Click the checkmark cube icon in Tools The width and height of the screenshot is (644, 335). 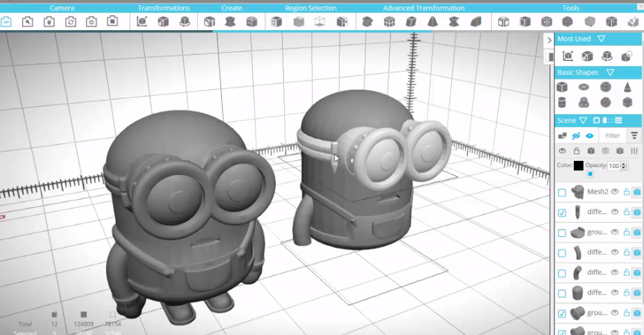(633, 22)
